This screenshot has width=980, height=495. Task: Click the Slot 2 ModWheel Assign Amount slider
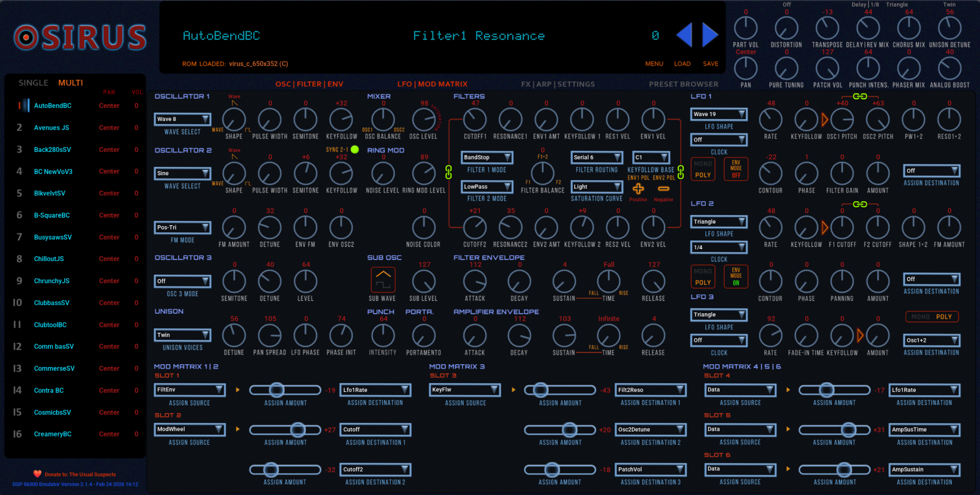click(x=285, y=430)
